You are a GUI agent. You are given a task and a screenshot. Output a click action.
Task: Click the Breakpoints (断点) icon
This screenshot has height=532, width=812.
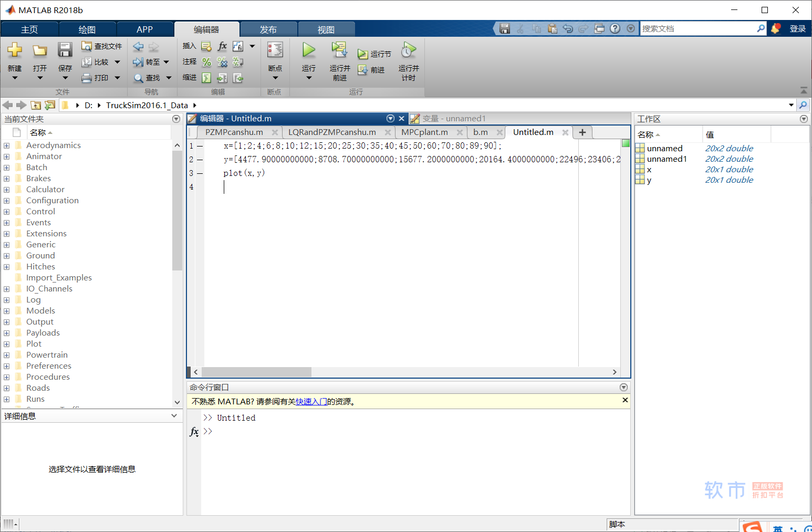click(275, 50)
